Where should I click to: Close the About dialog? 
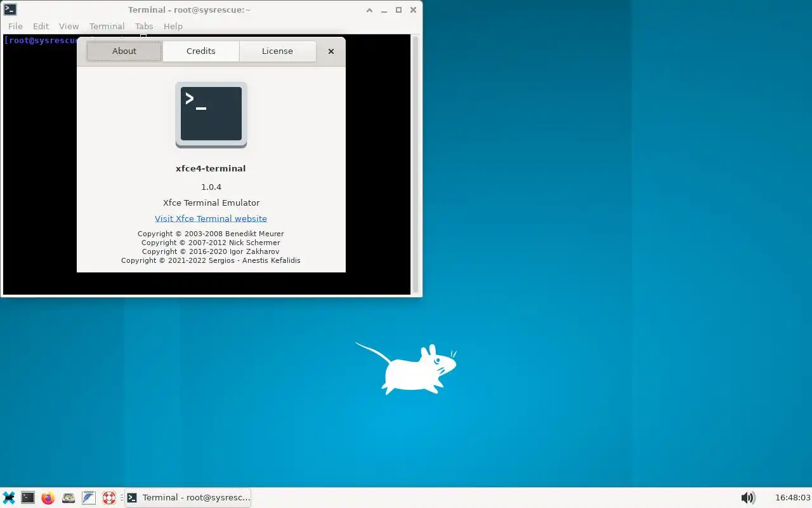pos(331,51)
